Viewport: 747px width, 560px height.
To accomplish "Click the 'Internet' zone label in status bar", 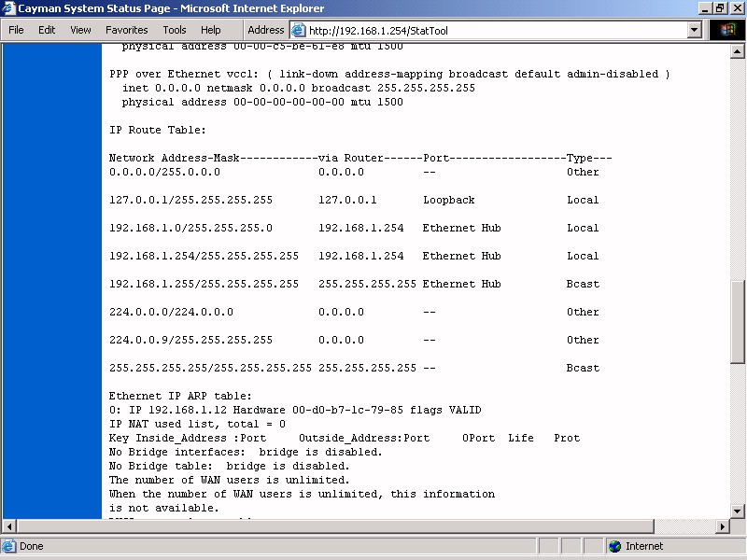I will point(644,546).
